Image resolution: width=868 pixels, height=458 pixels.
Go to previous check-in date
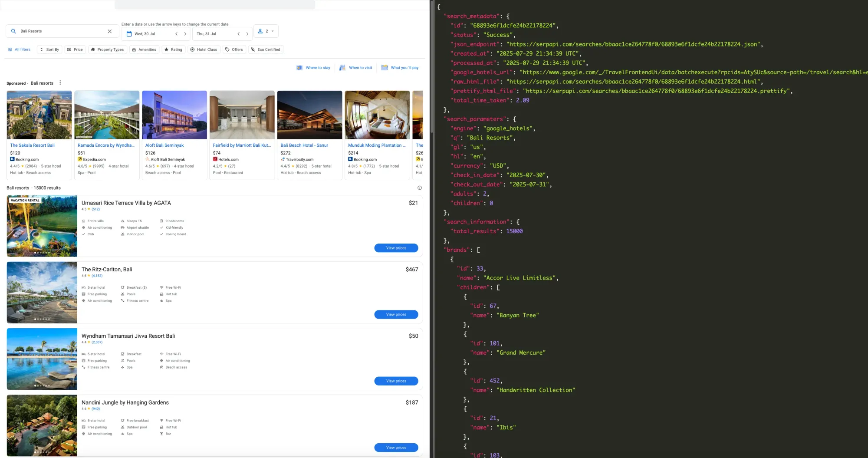(176, 34)
